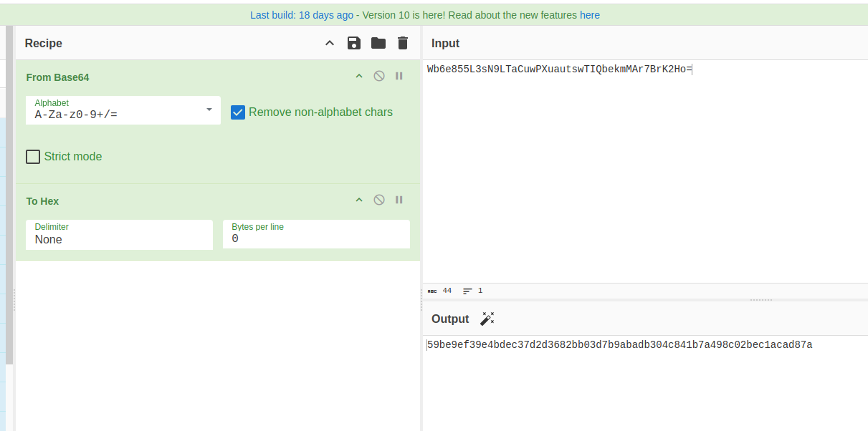Image resolution: width=868 pixels, height=431 pixels.
Task: Click the hex string in Output
Action: point(619,345)
